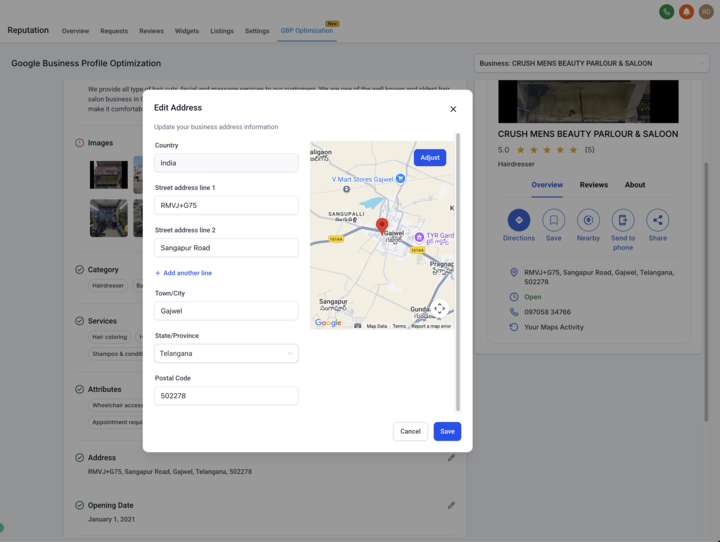This screenshot has width=720, height=542.
Task: Select the preview card Reviews tab
Action: click(x=593, y=185)
